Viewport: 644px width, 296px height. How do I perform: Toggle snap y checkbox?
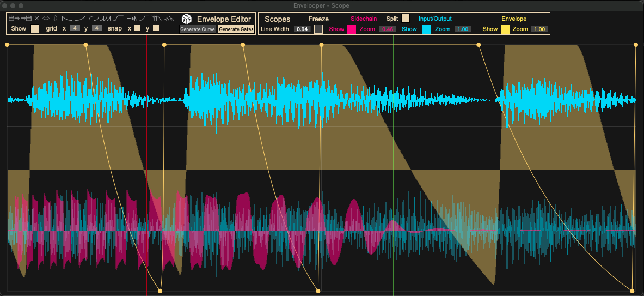click(x=156, y=28)
